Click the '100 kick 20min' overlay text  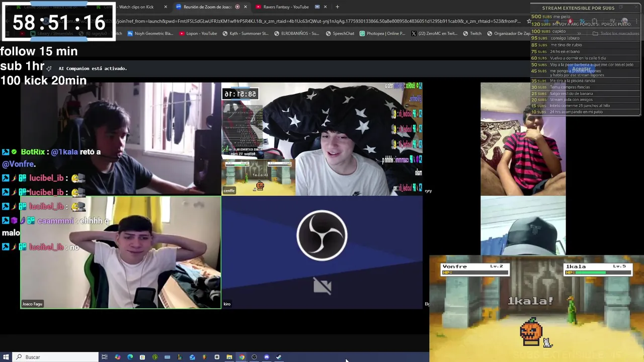coord(43,80)
